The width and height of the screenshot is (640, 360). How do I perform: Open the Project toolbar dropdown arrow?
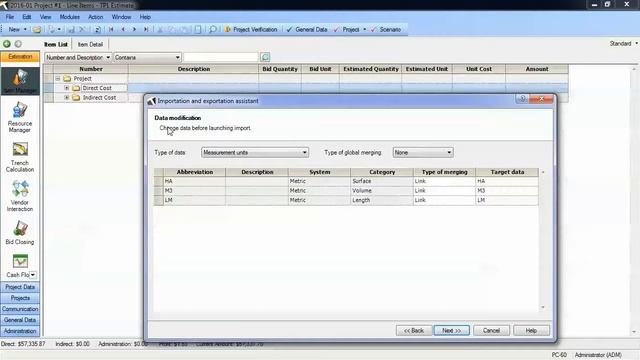(x=364, y=29)
